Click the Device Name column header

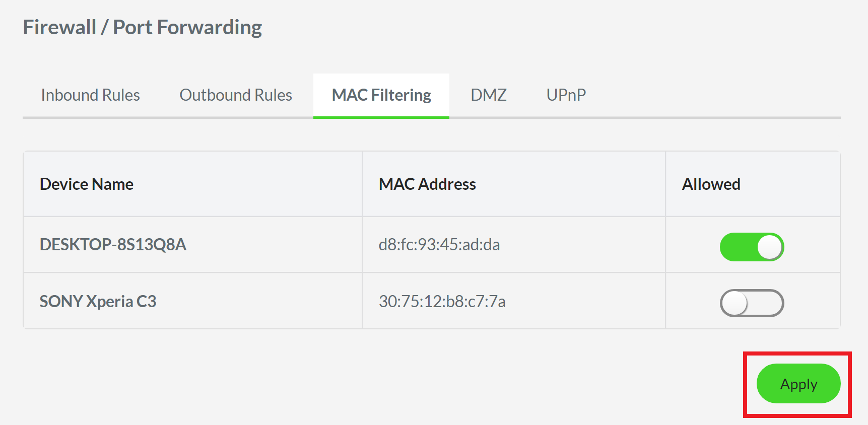(87, 184)
